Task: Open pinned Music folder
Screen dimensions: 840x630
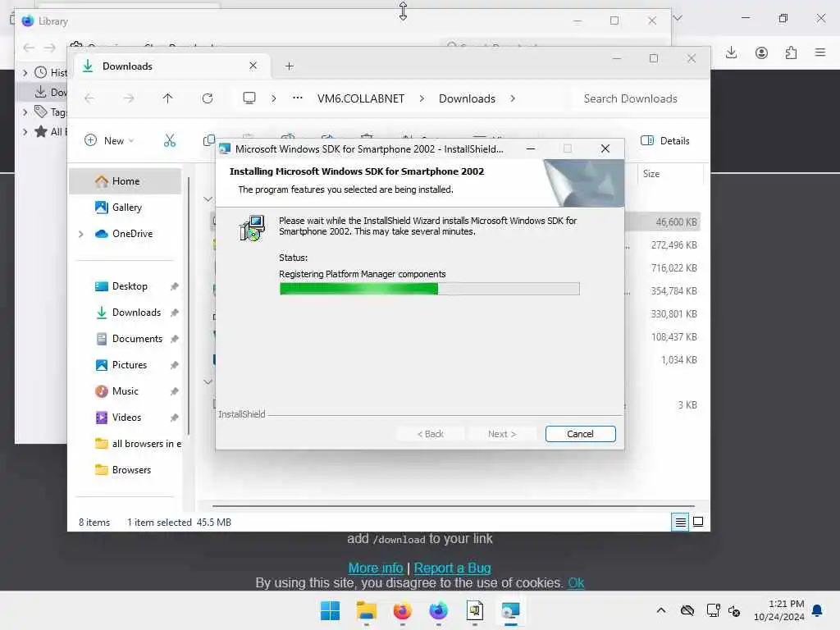Action: click(x=125, y=391)
